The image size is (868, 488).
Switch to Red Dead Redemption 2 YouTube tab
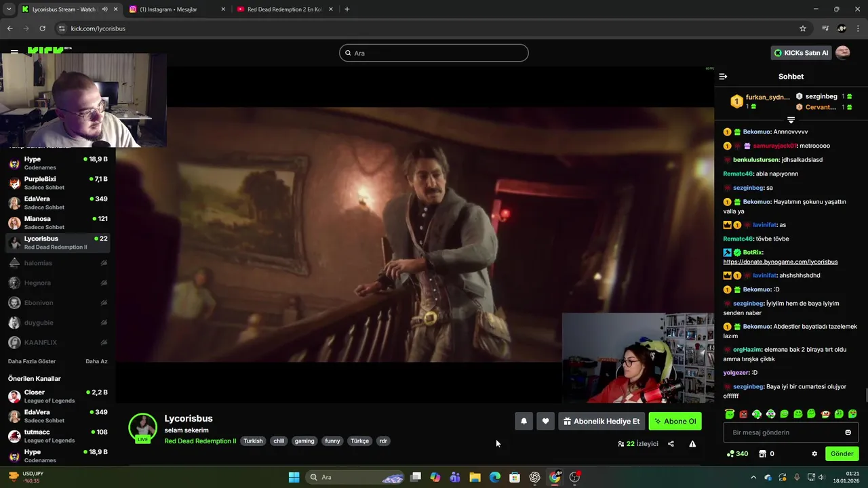284,9
